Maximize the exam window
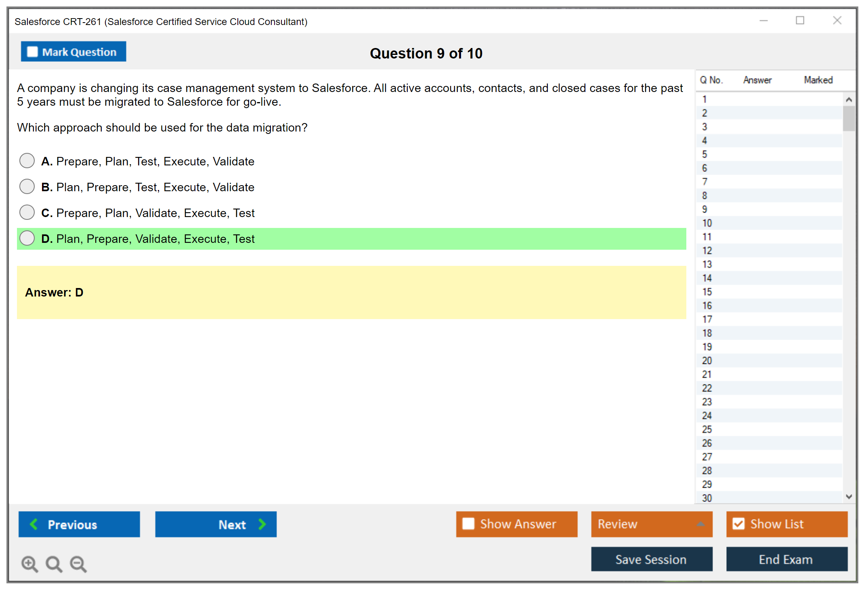Image resolution: width=868 pixels, height=593 pixels. [x=800, y=21]
